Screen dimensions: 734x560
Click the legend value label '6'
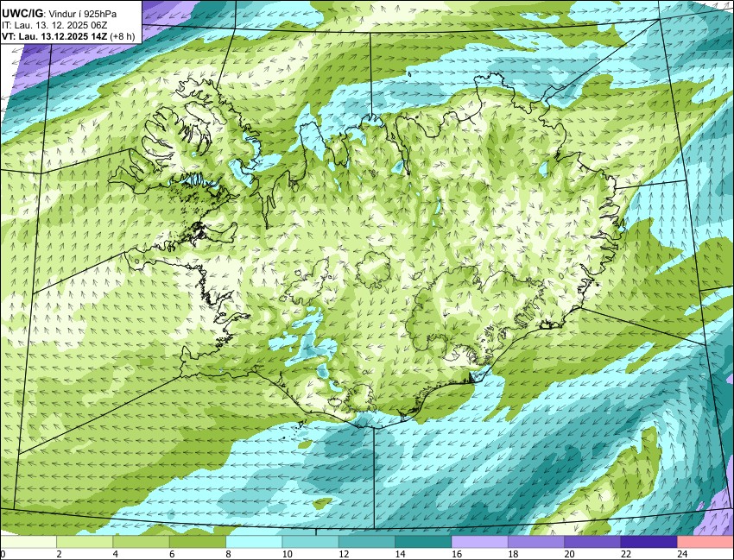(172, 554)
